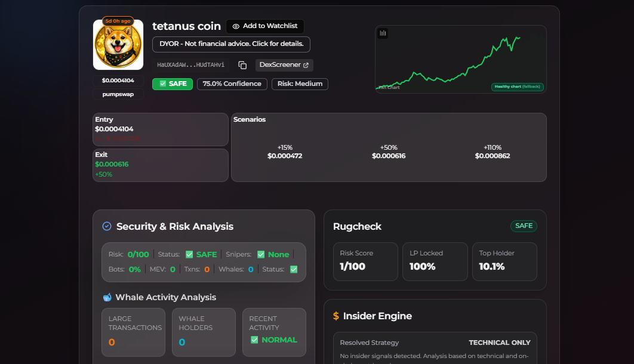Open the chart bars icon in price chart
This screenshot has width=634, height=364.
383,33
